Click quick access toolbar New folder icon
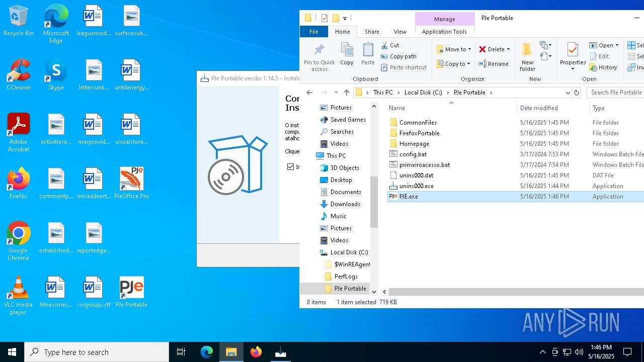 tap(336, 18)
